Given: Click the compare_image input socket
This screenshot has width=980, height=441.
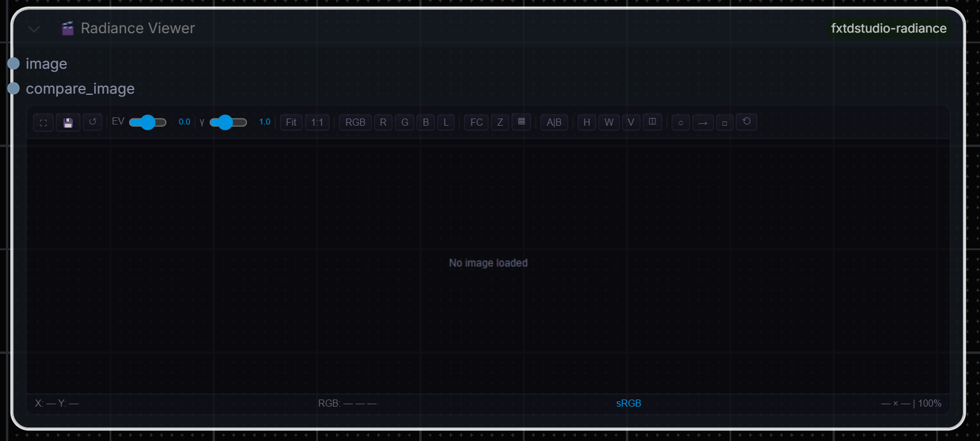Looking at the screenshot, I should (x=14, y=88).
